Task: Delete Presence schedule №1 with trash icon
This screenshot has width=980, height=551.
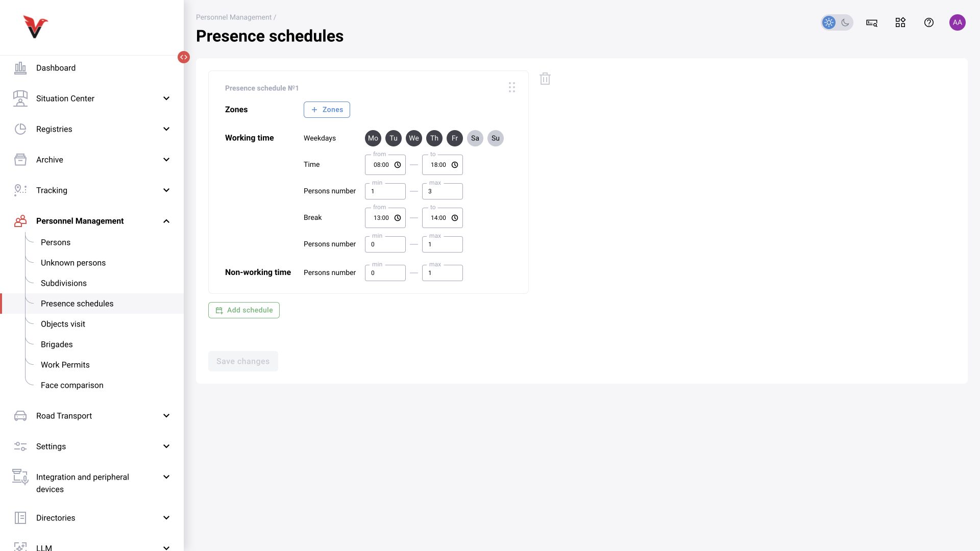Action: click(545, 79)
